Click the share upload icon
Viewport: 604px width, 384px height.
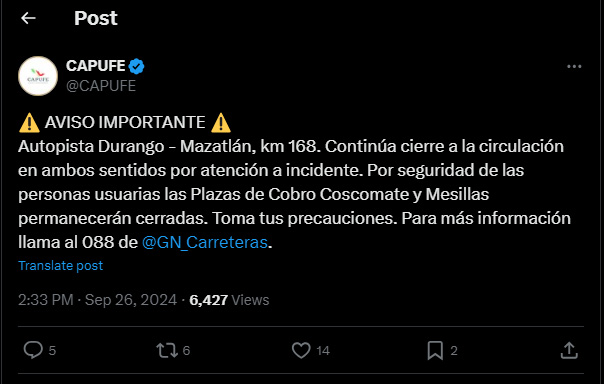pos(569,350)
